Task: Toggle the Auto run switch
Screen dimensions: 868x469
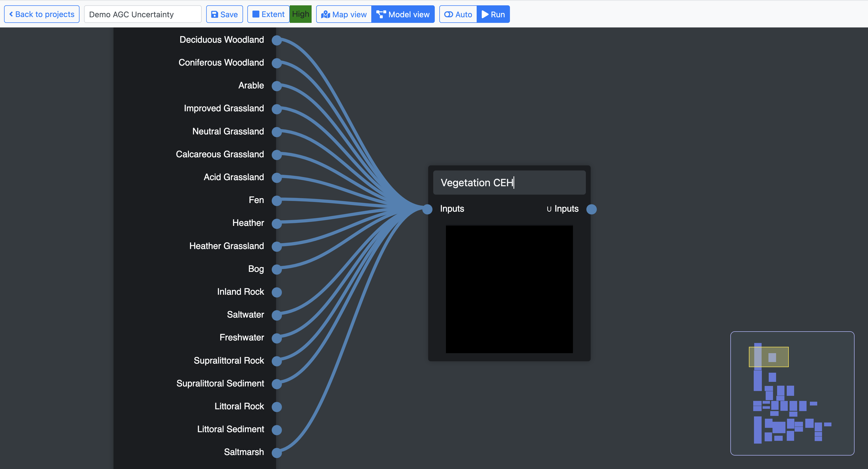Action: click(x=458, y=14)
